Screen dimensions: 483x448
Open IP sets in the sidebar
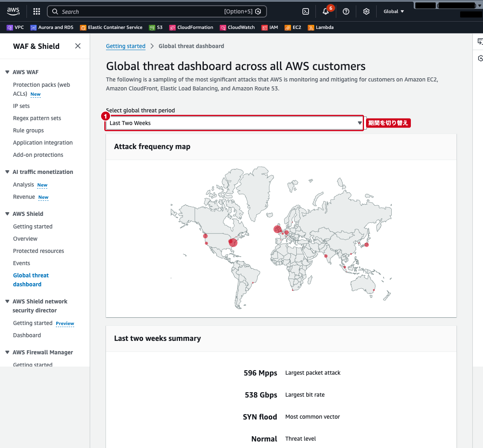[21, 106]
